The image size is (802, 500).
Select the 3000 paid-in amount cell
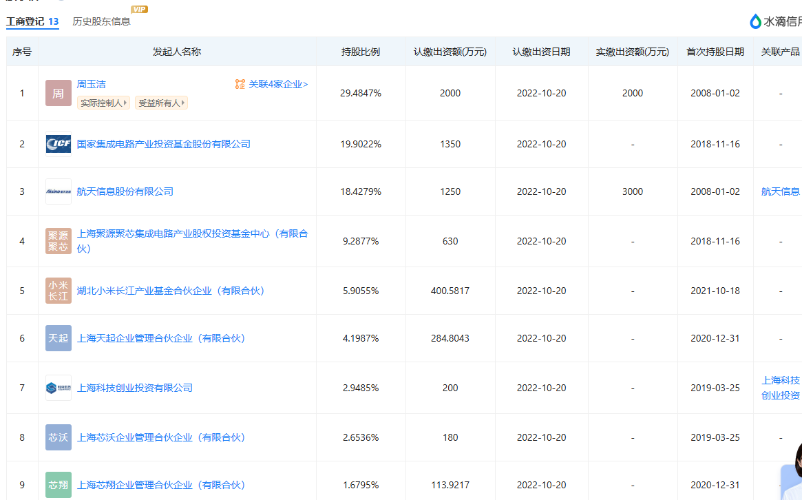click(632, 192)
